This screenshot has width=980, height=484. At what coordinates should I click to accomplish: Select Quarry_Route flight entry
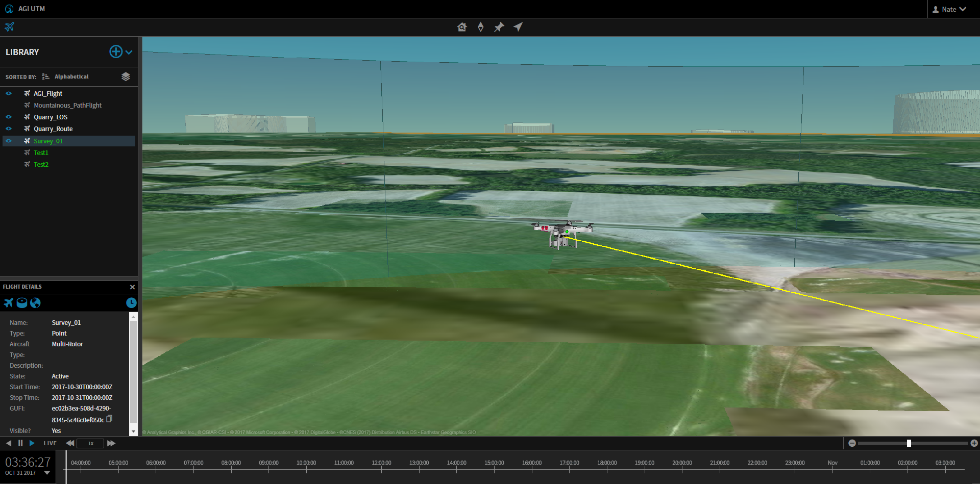[53, 129]
